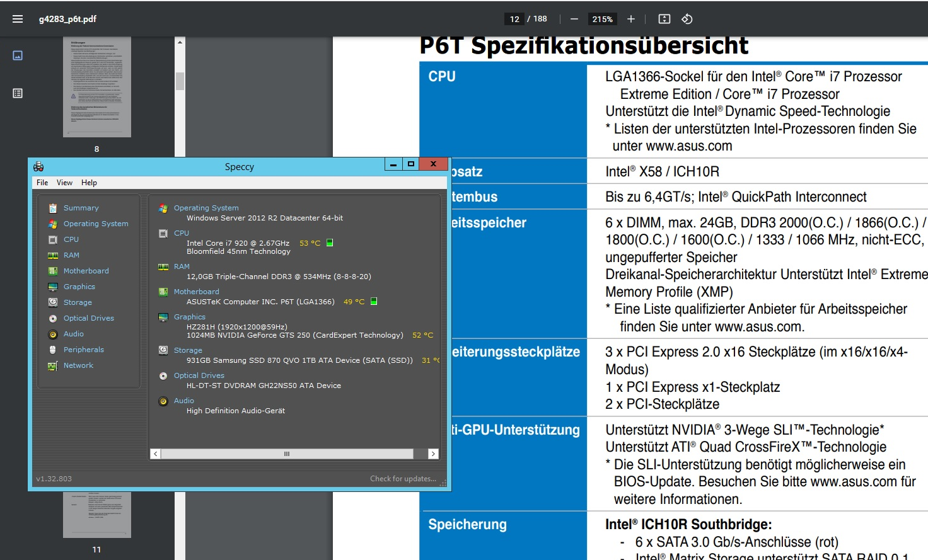
Task: Click Speccy version v1.32.803 text
Action: (x=54, y=479)
